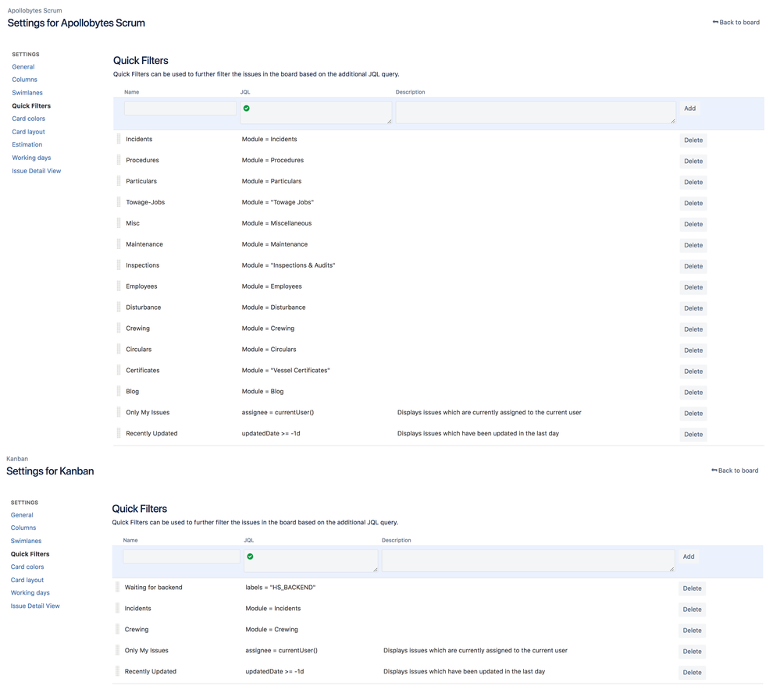Click the drag handle for the Maintenance filter
The image size is (780, 700).
tap(119, 244)
